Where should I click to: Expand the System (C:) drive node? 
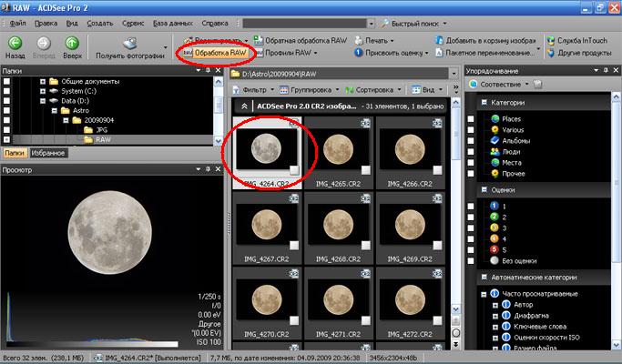(x=43, y=91)
